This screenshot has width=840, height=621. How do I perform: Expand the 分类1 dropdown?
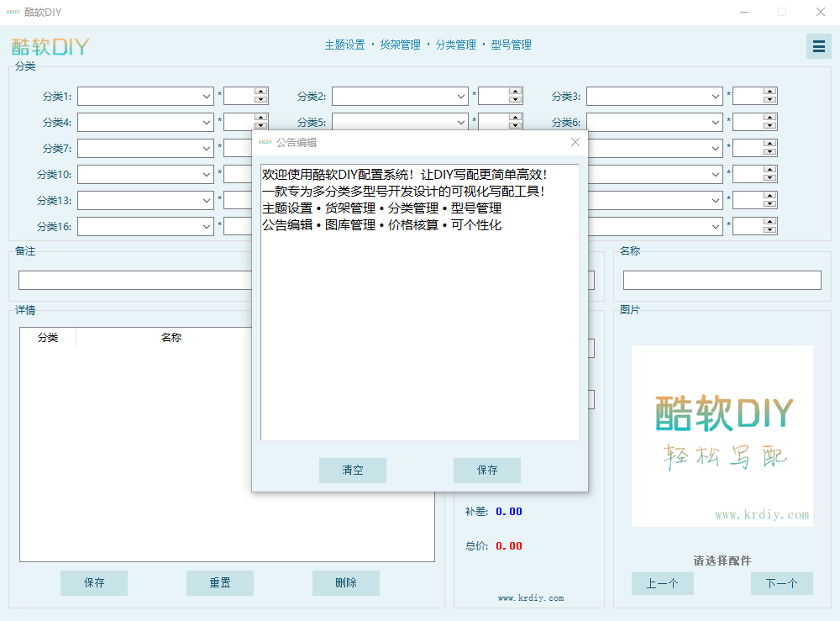point(207,97)
